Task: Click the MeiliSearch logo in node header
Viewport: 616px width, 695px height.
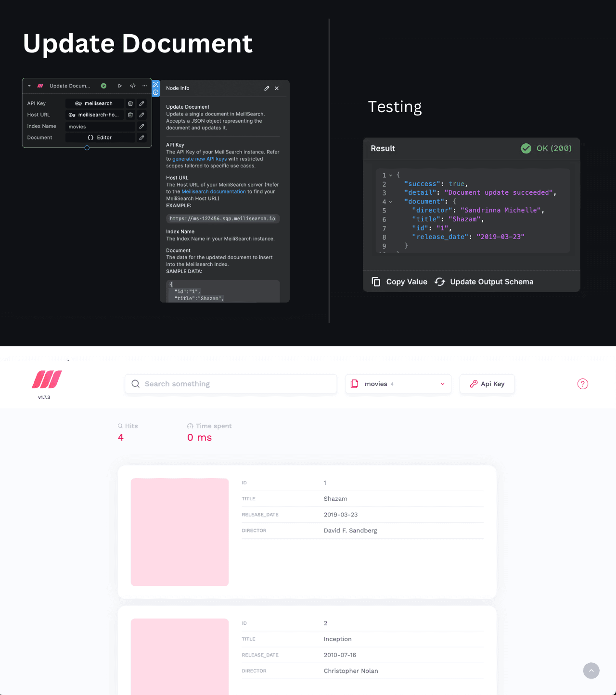Action: click(x=40, y=86)
